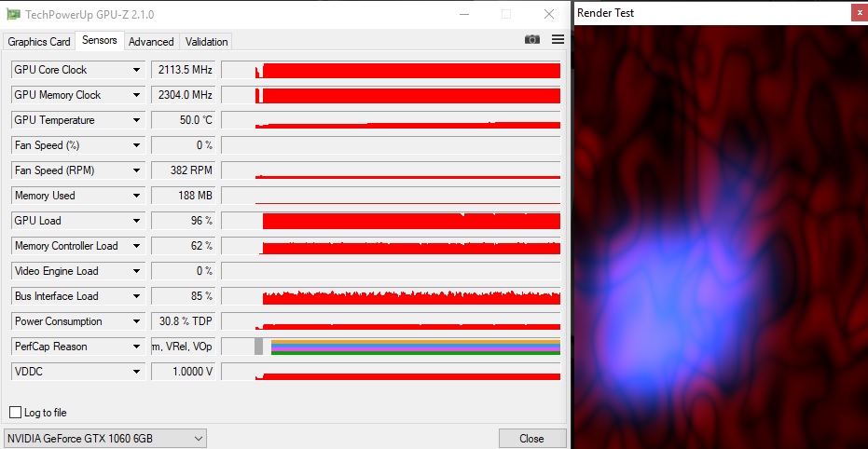Click the 2113.5 MHz core clock value
This screenshot has width=868, height=449.
184,70
